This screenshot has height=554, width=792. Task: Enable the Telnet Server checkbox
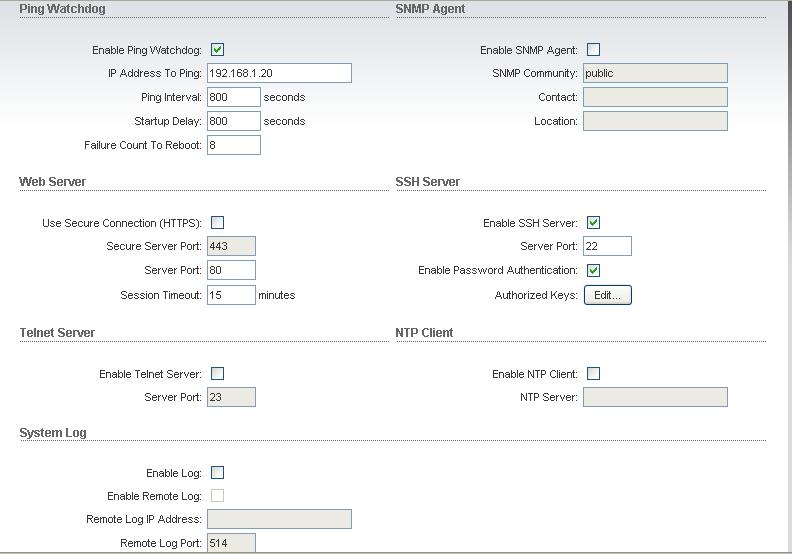217,374
